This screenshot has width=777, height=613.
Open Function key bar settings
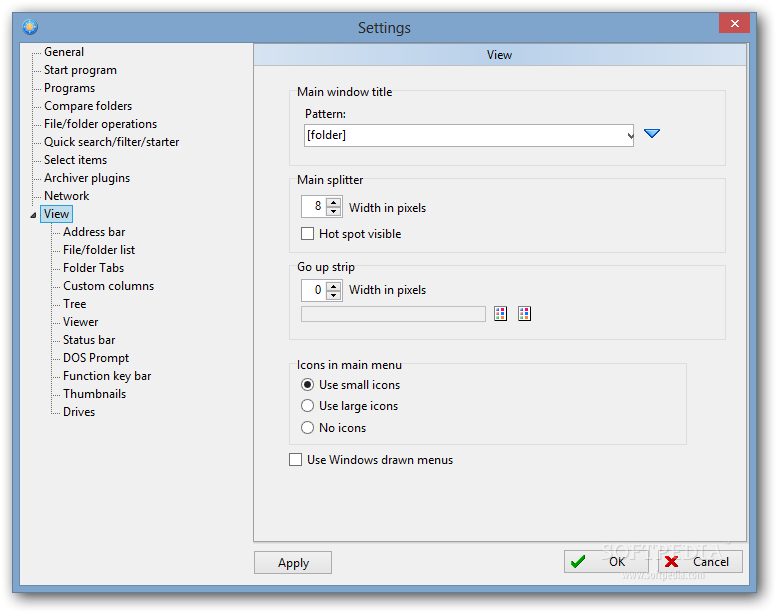pyautogui.click(x=107, y=376)
